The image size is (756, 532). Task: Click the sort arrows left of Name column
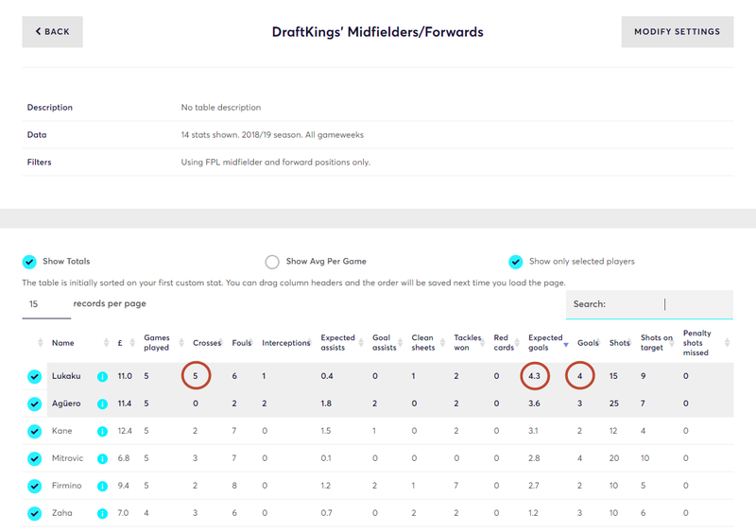tap(41, 343)
